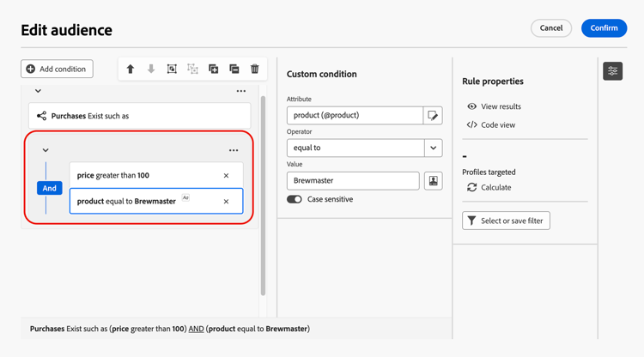Open the rule properties settings icon
The image size is (644, 357).
(x=612, y=71)
